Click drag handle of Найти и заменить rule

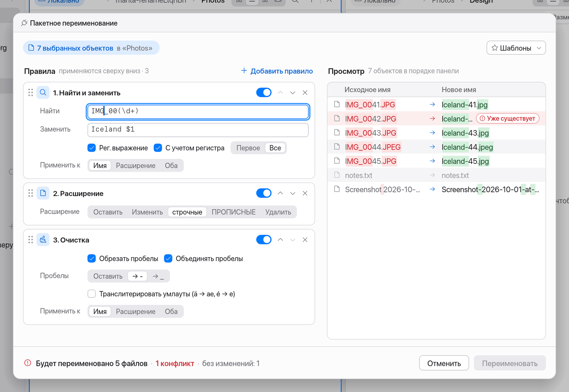(x=31, y=93)
